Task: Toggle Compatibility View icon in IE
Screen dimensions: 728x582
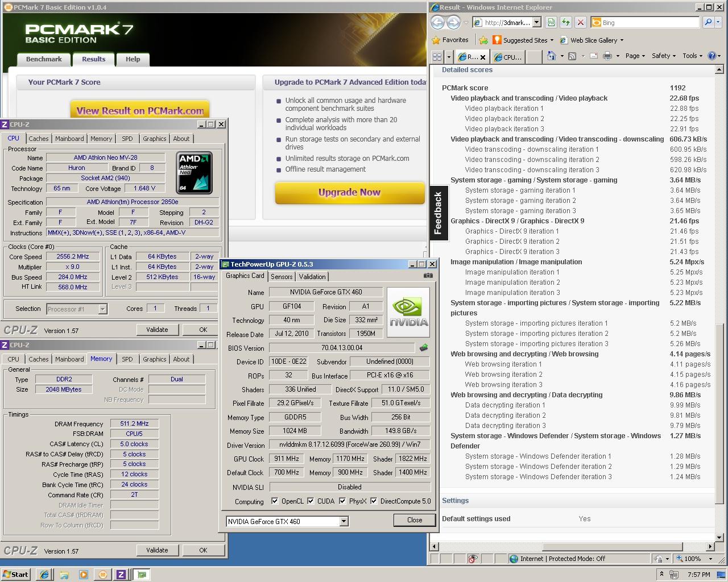Action: coord(551,22)
